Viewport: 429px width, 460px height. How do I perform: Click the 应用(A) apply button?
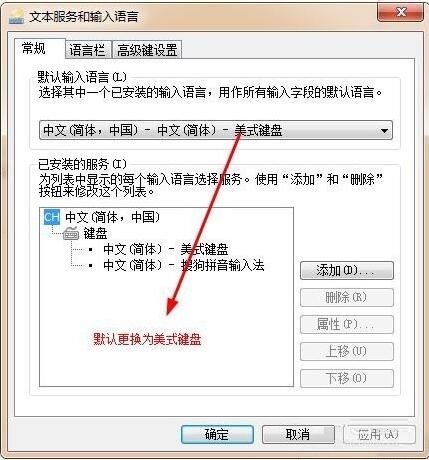coord(379,434)
